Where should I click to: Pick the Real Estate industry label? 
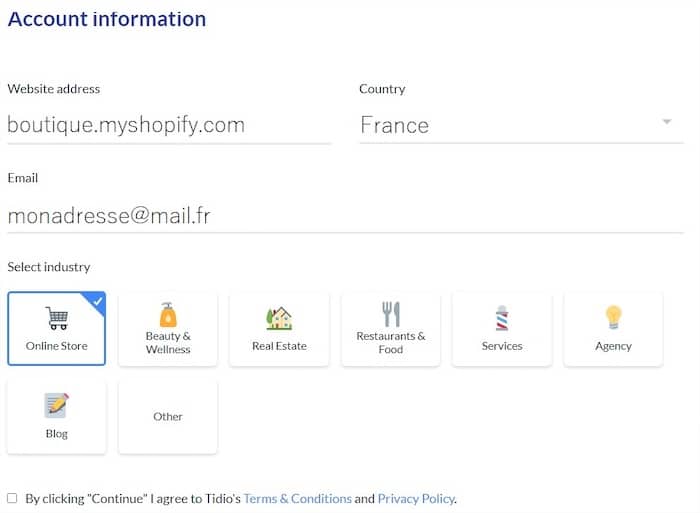pyautogui.click(x=279, y=346)
